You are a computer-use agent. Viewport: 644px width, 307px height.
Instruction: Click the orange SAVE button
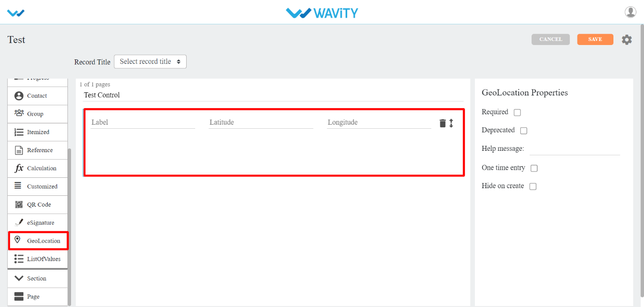[x=595, y=39]
